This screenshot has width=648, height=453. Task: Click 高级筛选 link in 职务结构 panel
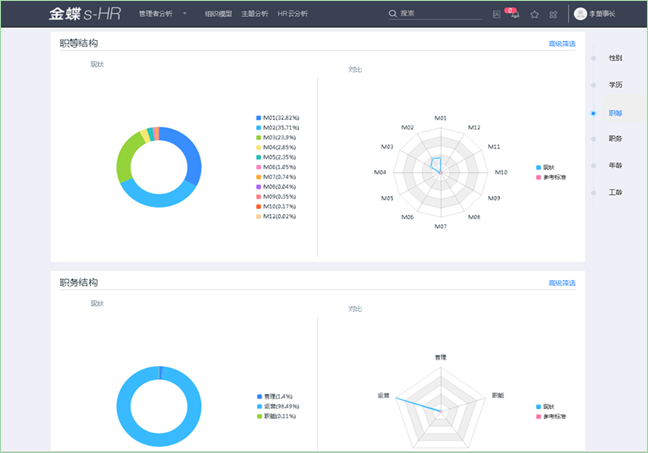[x=561, y=284]
